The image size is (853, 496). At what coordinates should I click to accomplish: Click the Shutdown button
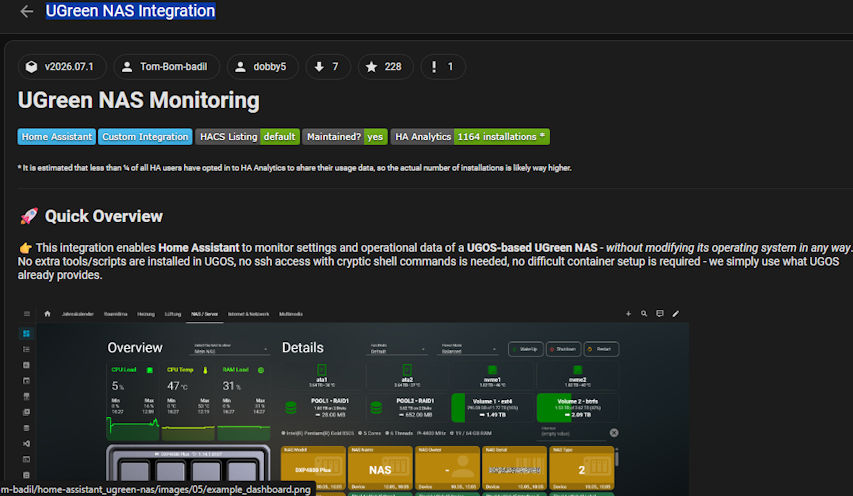pos(563,349)
